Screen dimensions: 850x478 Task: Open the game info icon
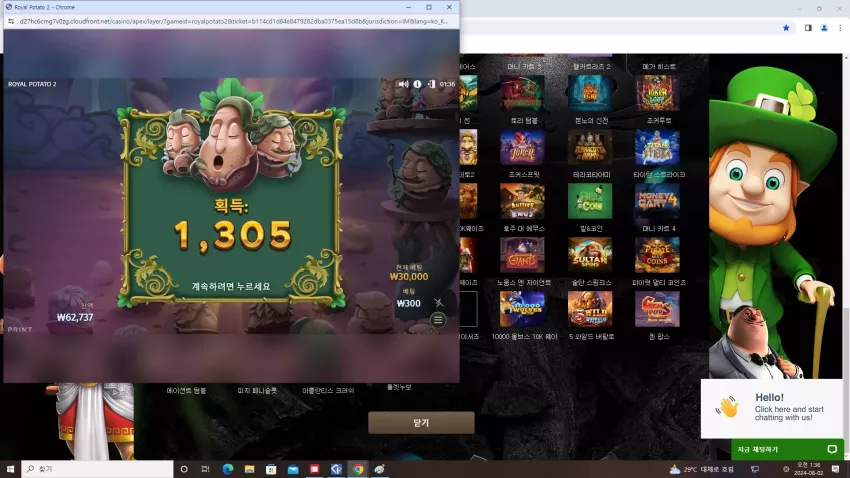click(x=417, y=84)
